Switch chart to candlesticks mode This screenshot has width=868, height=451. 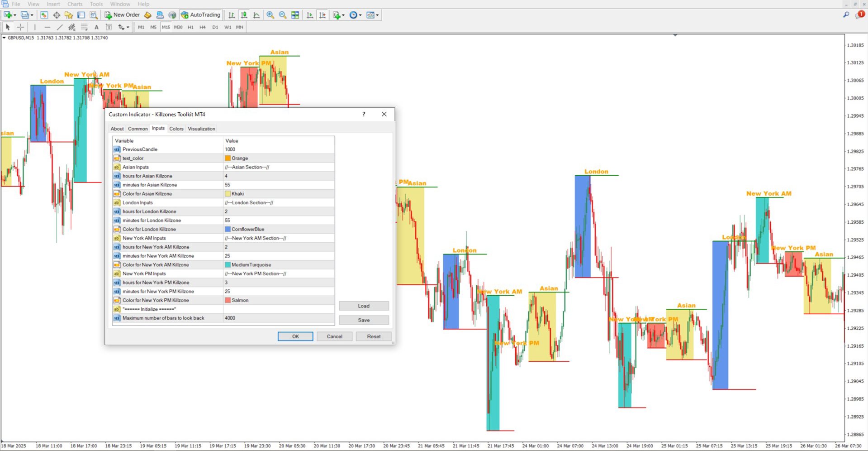(x=244, y=15)
